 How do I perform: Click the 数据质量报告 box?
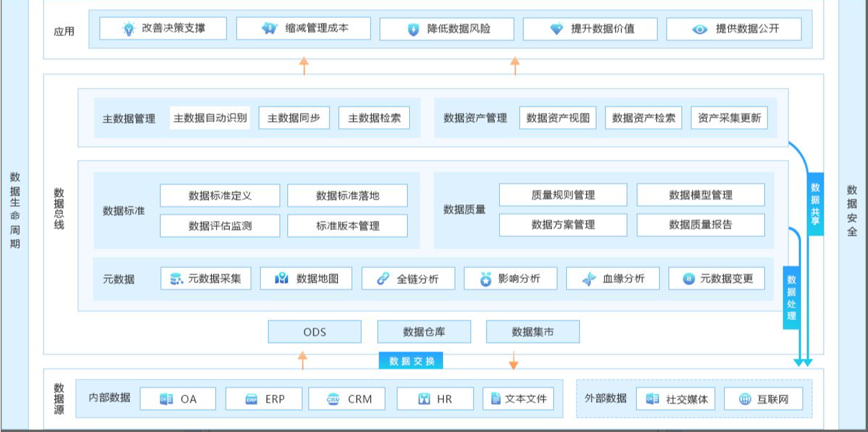point(700,224)
